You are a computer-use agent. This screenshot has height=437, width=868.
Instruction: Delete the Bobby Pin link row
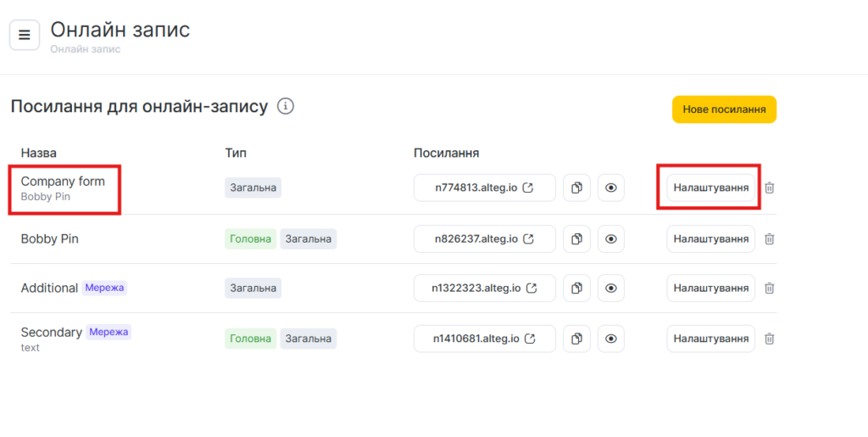tap(770, 239)
